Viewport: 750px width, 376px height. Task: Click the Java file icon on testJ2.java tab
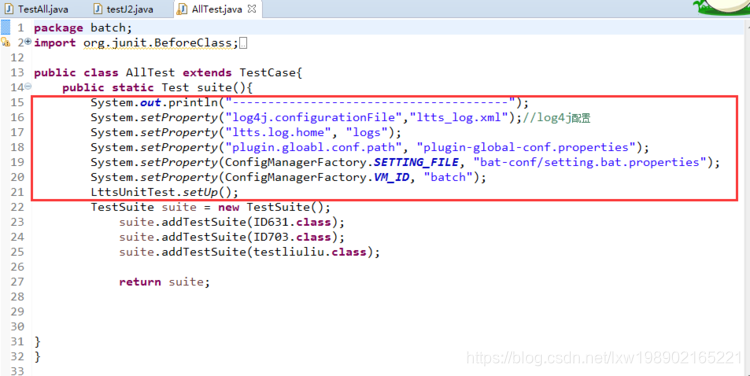98,9
